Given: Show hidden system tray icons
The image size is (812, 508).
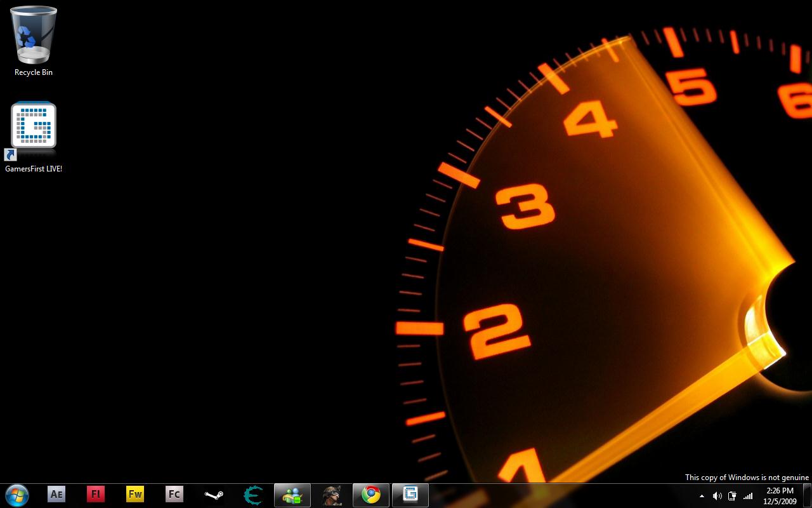Looking at the screenshot, I should 702,496.
